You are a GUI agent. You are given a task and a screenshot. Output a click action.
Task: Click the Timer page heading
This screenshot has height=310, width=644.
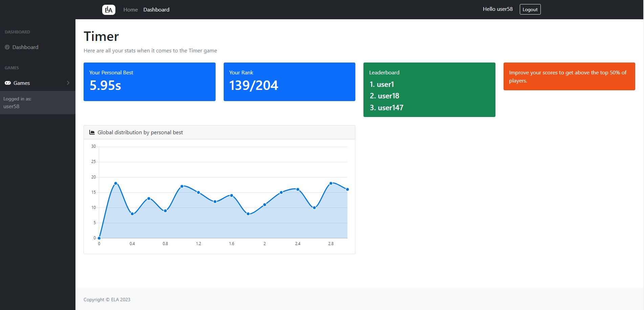tap(101, 36)
